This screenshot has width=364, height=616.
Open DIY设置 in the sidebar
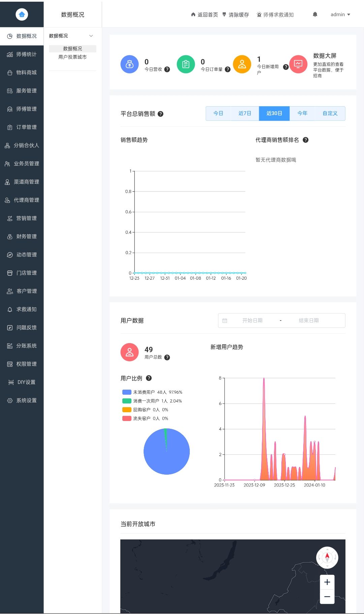click(22, 382)
